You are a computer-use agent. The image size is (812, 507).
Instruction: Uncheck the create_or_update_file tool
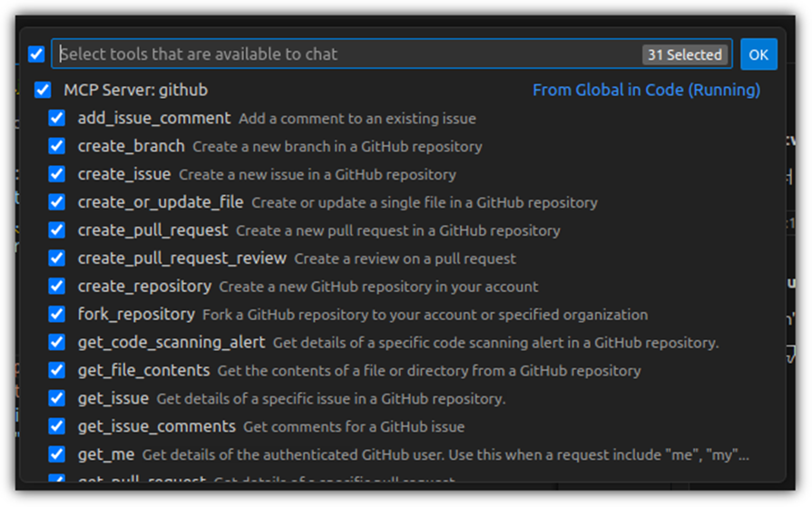[x=56, y=202]
